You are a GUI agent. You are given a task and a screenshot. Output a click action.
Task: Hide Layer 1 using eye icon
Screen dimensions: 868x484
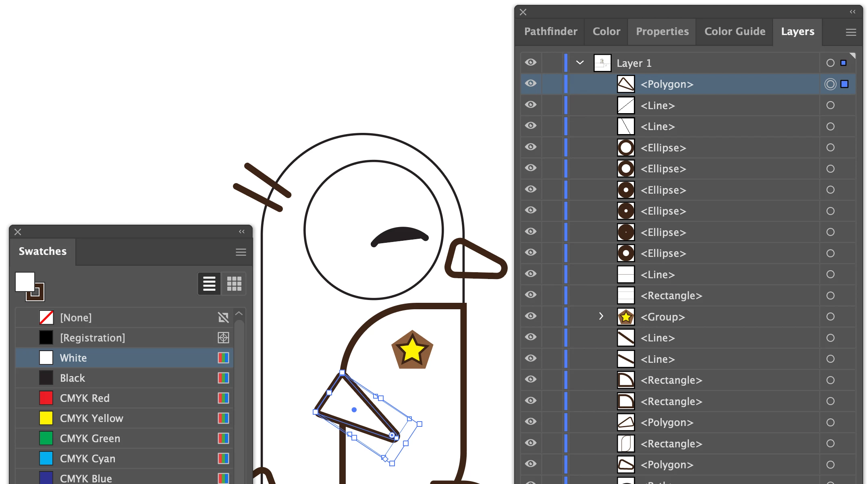(531, 62)
